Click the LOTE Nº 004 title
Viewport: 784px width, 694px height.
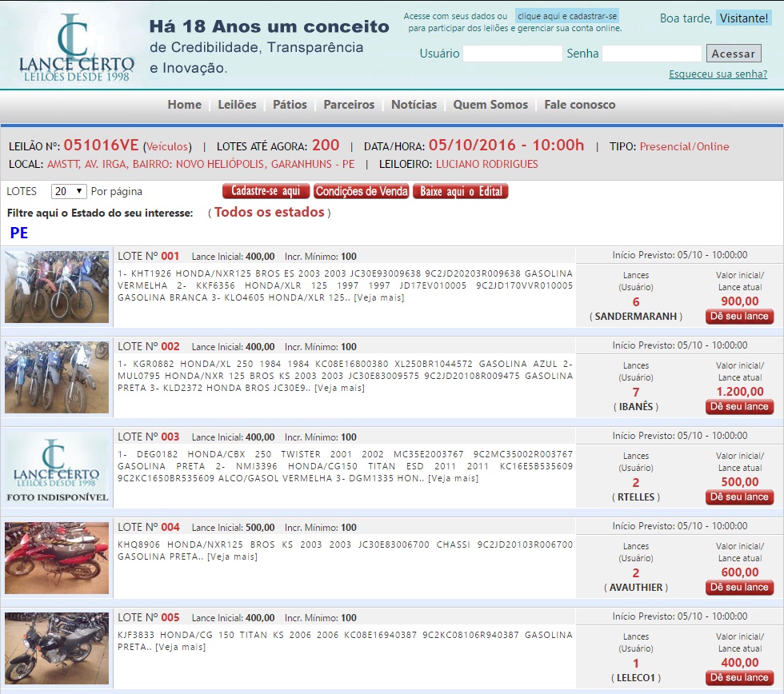149,528
